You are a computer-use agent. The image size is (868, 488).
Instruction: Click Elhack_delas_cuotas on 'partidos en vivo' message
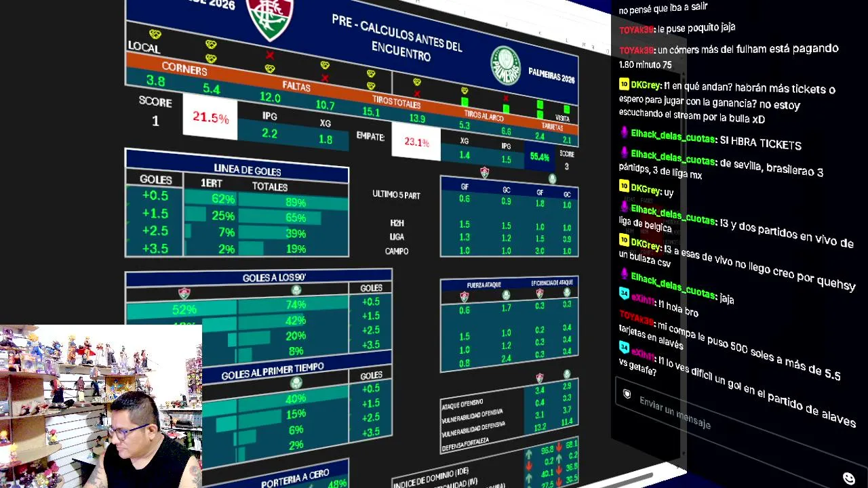coord(673,214)
